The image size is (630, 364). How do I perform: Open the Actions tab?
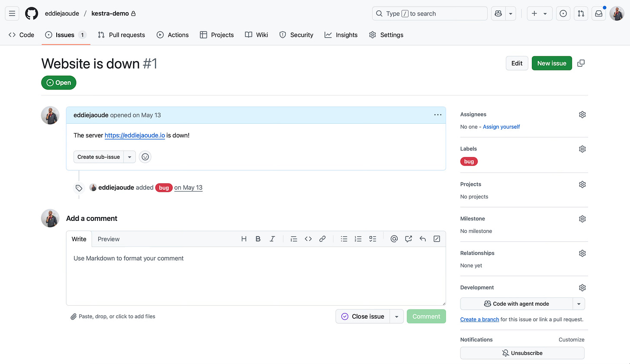173,35
